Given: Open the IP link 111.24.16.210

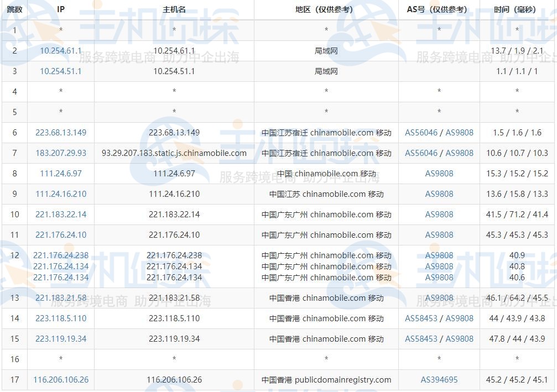Looking at the screenshot, I should point(60,194).
